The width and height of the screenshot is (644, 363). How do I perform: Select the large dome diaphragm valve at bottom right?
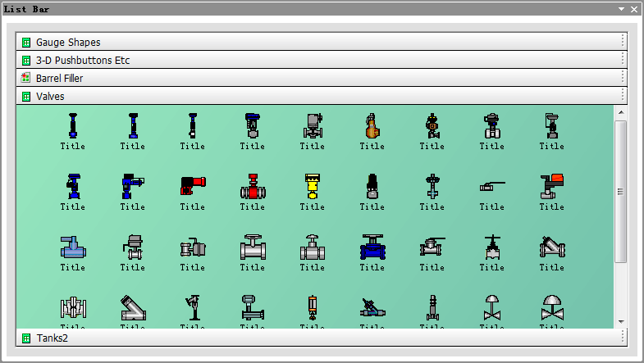point(551,308)
